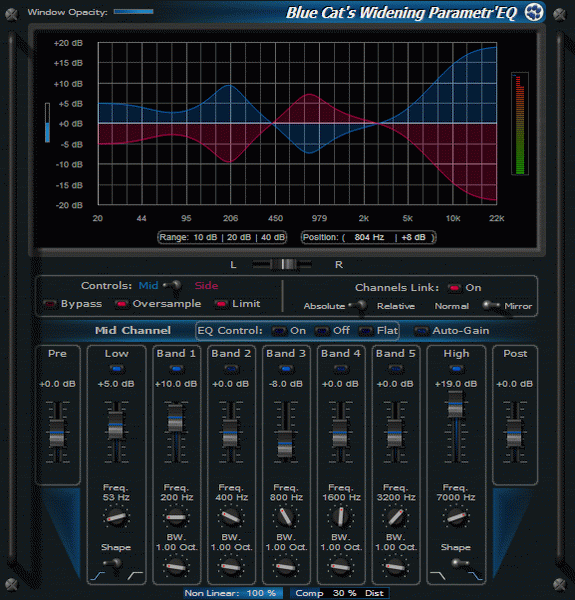Flip the Absolute/Relative switch

coord(358,306)
